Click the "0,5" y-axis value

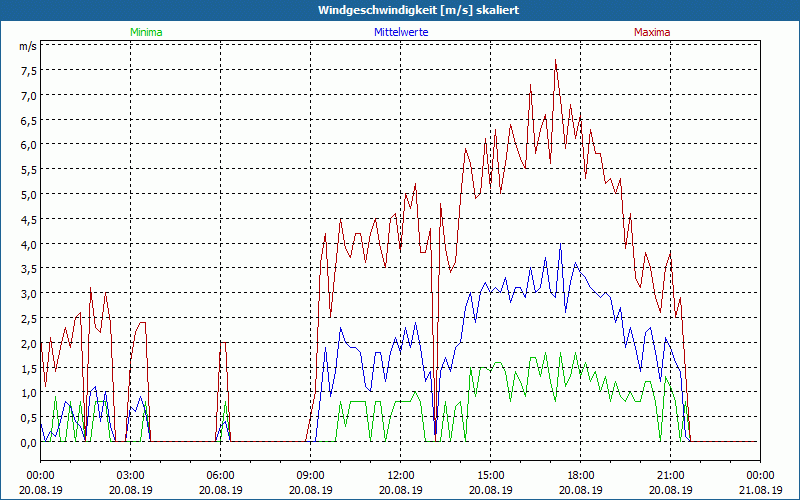(x=29, y=418)
